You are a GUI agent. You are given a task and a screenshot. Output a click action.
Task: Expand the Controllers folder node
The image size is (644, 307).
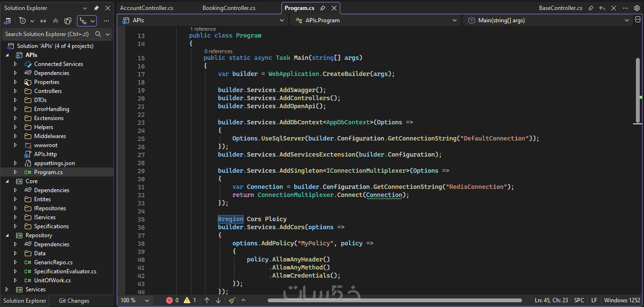click(x=15, y=91)
